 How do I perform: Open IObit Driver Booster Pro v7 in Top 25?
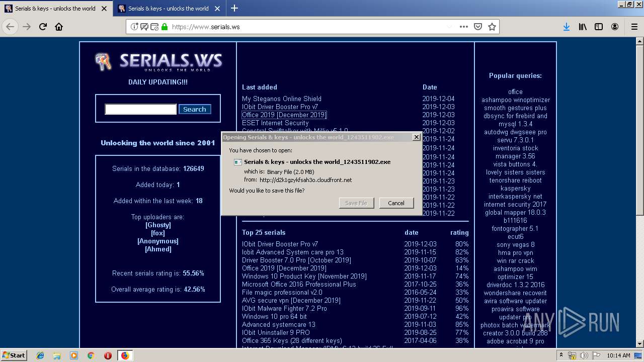pos(280,244)
